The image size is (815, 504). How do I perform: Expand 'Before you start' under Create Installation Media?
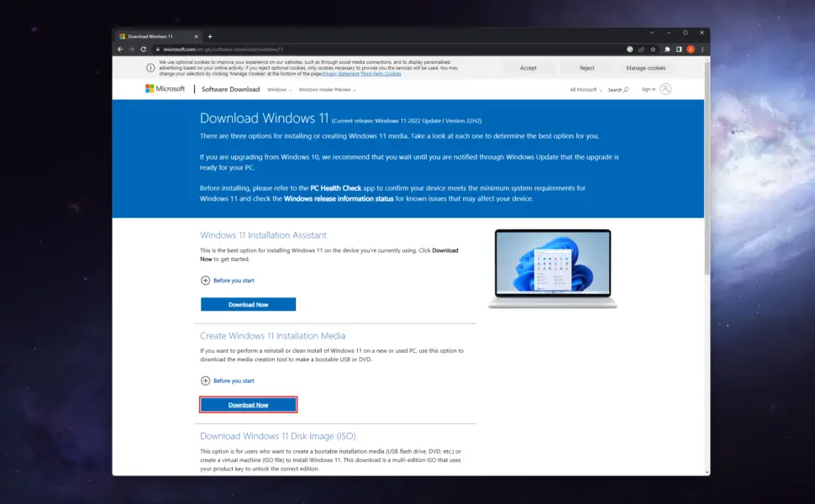(227, 381)
